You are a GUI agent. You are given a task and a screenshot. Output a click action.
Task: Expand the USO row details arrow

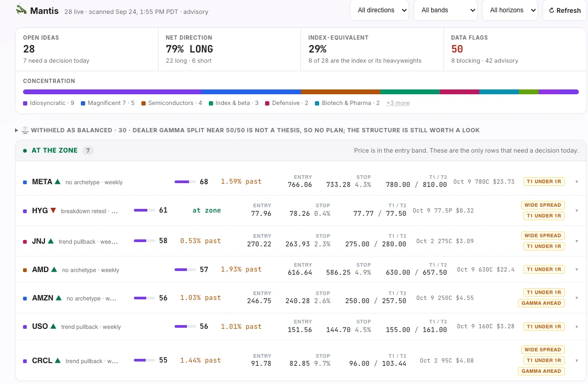[577, 327]
